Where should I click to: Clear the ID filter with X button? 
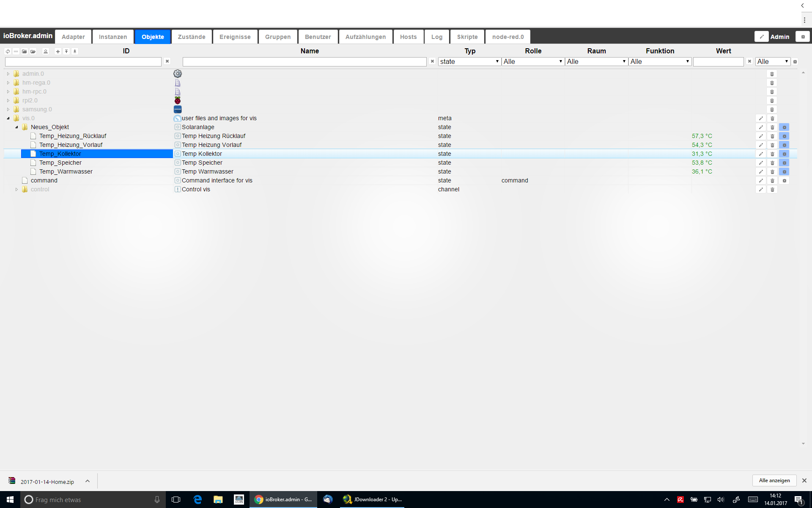[x=167, y=61]
